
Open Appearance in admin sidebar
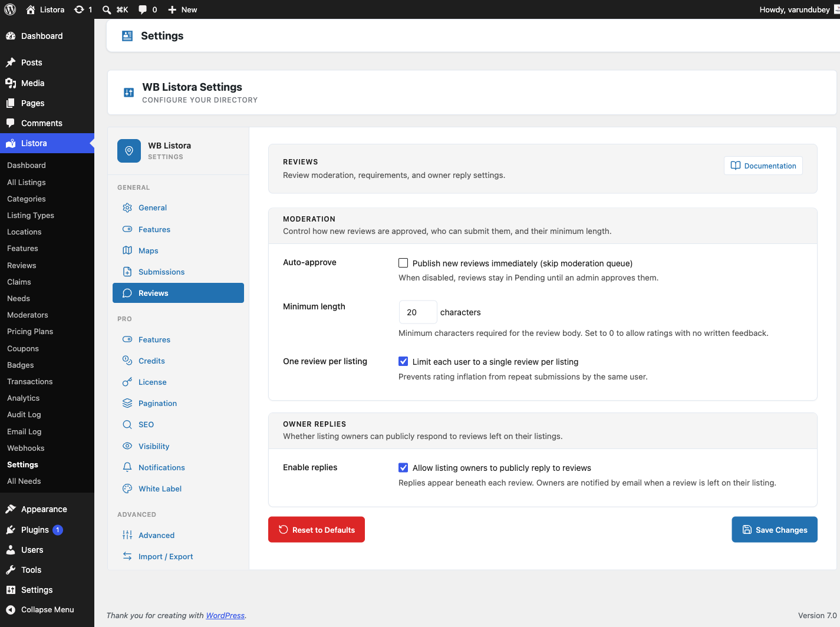[47, 509]
